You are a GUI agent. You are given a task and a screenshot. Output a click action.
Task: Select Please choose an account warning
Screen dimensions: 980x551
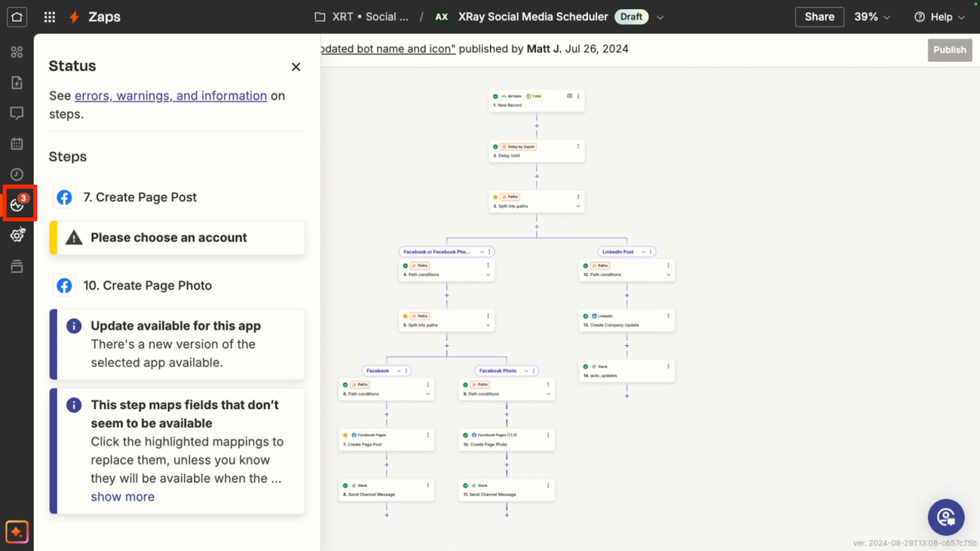177,238
